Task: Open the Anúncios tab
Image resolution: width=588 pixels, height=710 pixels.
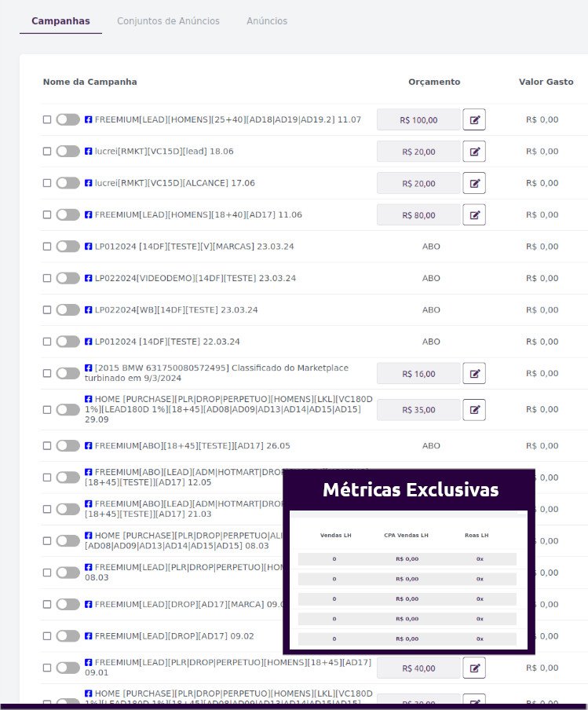Action: click(267, 21)
